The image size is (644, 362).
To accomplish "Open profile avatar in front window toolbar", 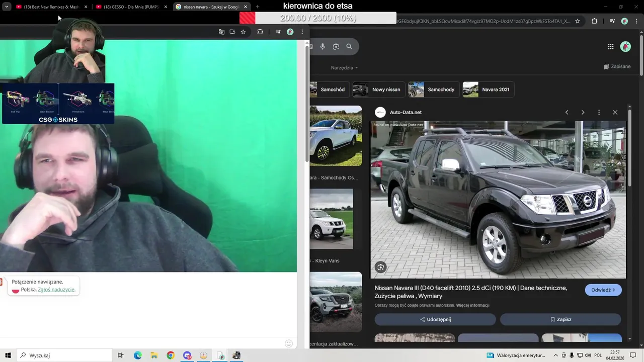I will click(x=290, y=32).
